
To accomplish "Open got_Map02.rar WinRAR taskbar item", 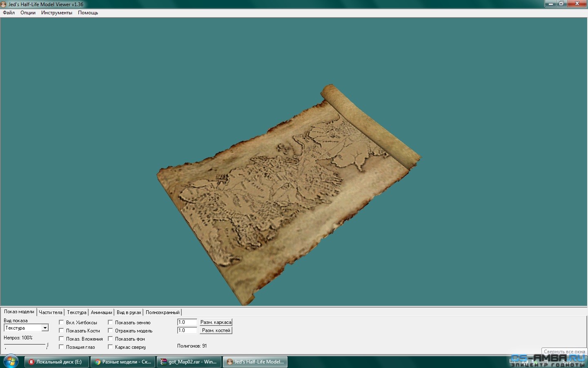I will (189, 362).
